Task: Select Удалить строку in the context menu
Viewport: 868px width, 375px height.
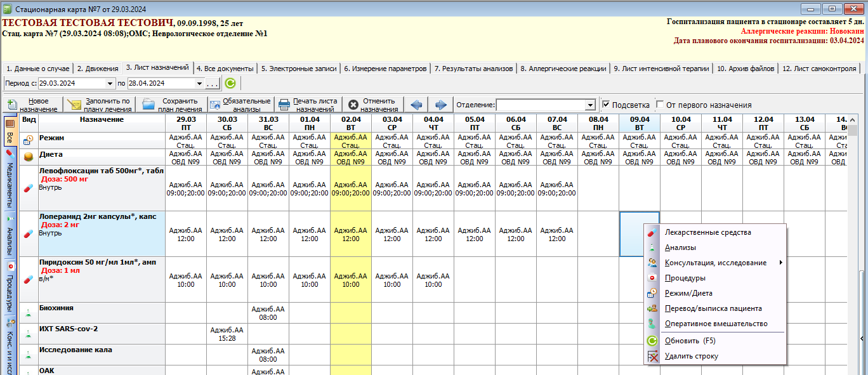Action: click(691, 356)
